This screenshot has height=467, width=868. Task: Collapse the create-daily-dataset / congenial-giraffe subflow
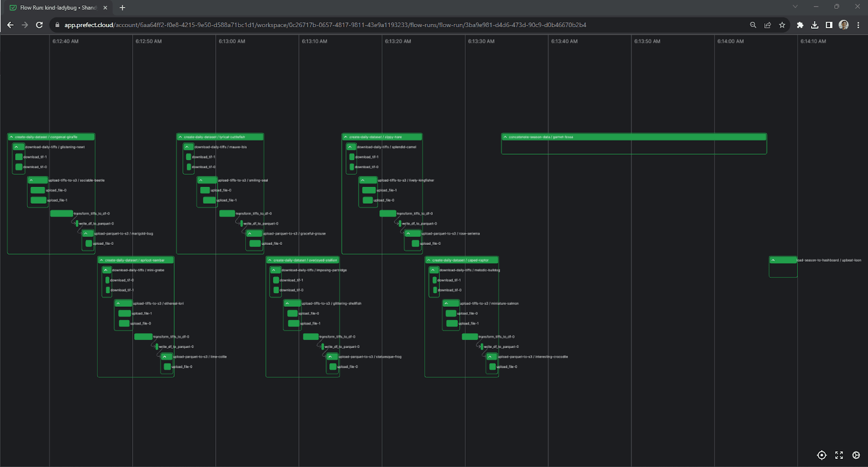coord(11,137)
